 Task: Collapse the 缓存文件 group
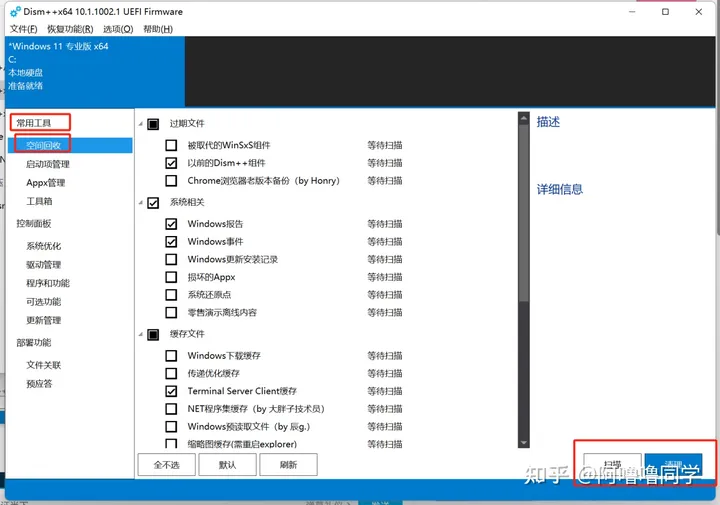click(141, 334)
